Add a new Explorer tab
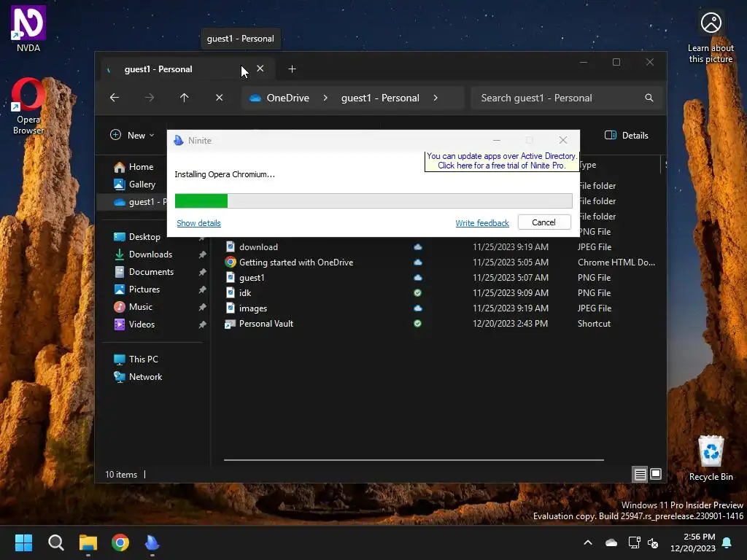747x560 pixels. (x=292, y=69)
